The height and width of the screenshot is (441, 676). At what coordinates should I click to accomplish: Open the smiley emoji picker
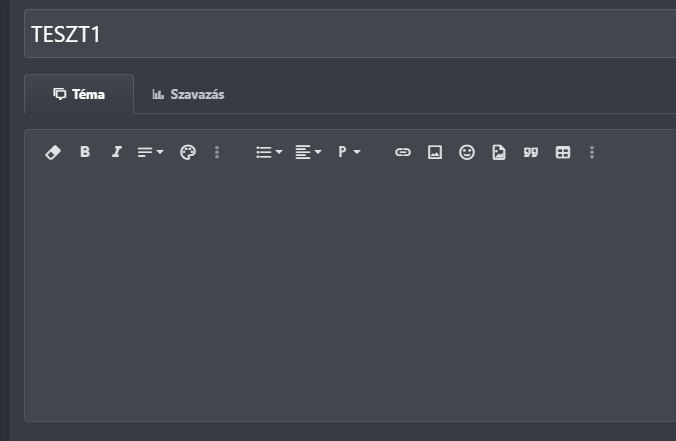click(x=467, y=152)
